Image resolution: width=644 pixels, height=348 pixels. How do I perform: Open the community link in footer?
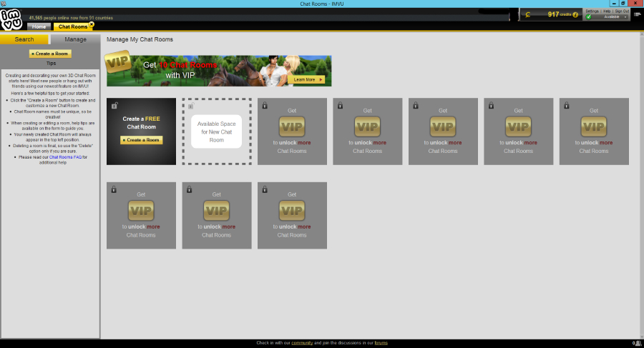point(302,343)
